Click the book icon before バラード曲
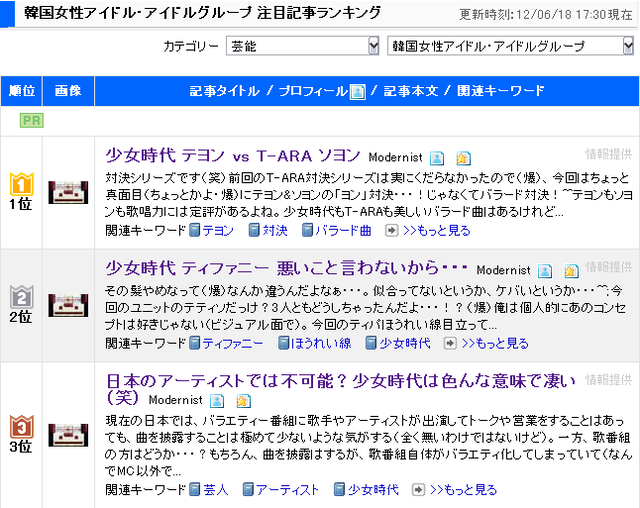The height and width of the screenshot is (508, 640). 307,230
